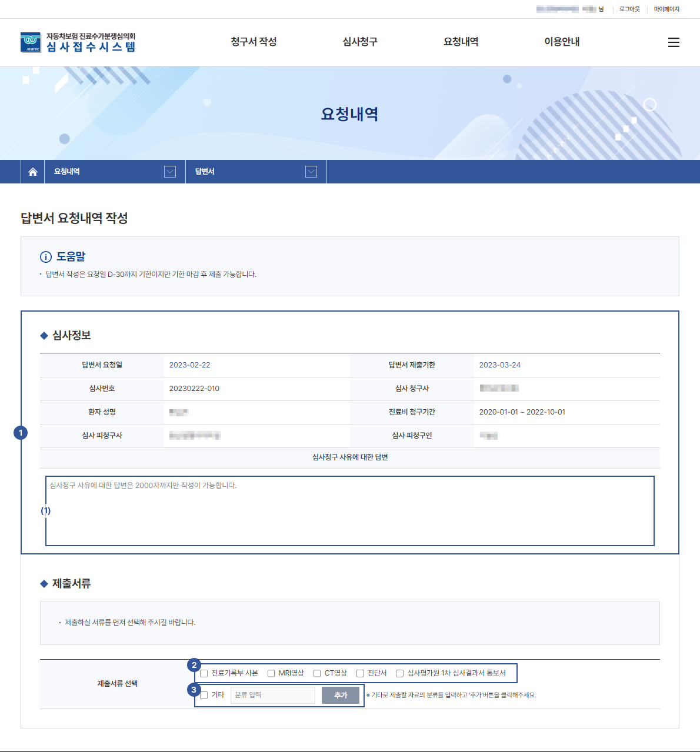This screenshot has height=752, width=700.
Task: Open the hamburger menu icon
Action: tap(674, 42)
